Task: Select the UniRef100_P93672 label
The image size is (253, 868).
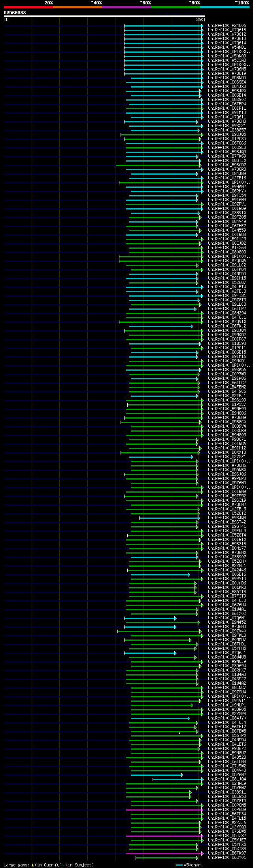Action: click(227, 749)
